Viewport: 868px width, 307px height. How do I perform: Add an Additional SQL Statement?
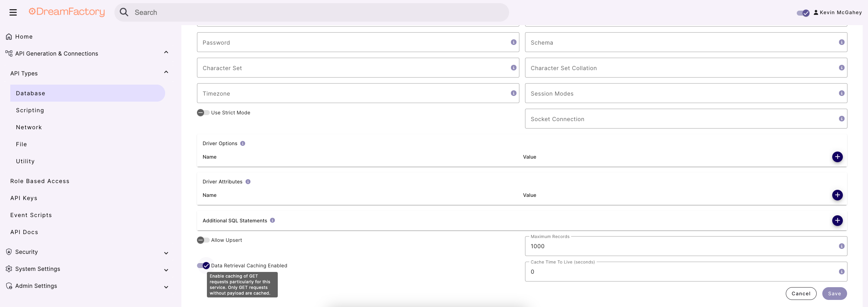point(837,221)
